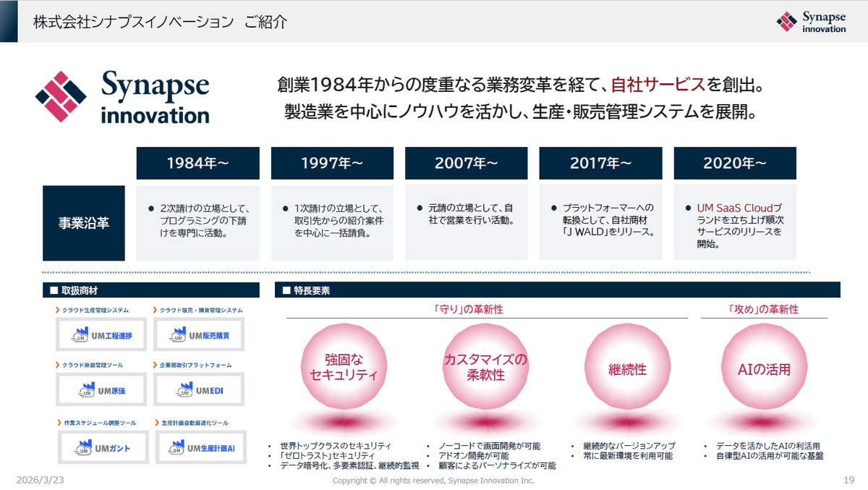868x490 pixels.
Task: Select the UM生産計画AI product logo
Action: coord(200,448)
